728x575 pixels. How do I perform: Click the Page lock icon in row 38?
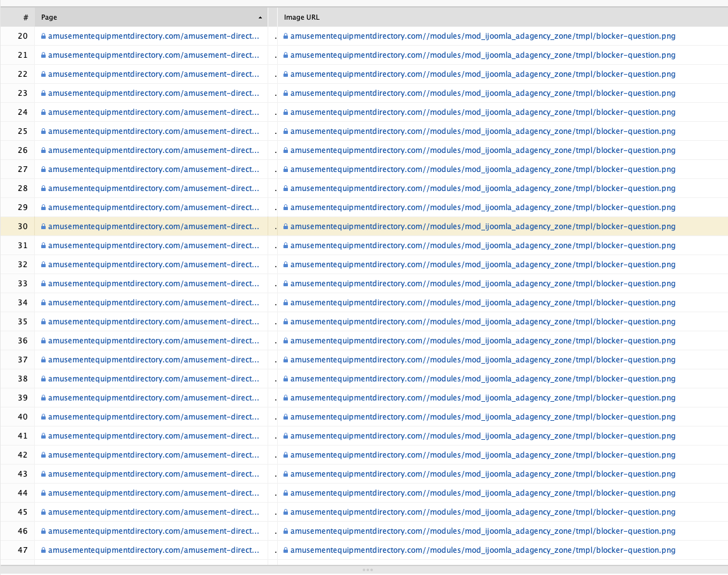point(43,379)
